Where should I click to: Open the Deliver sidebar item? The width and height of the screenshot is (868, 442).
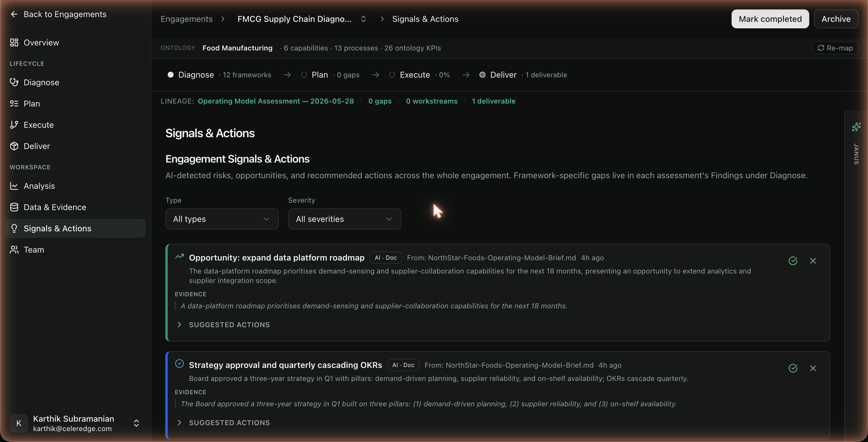(x=75, y=146)
